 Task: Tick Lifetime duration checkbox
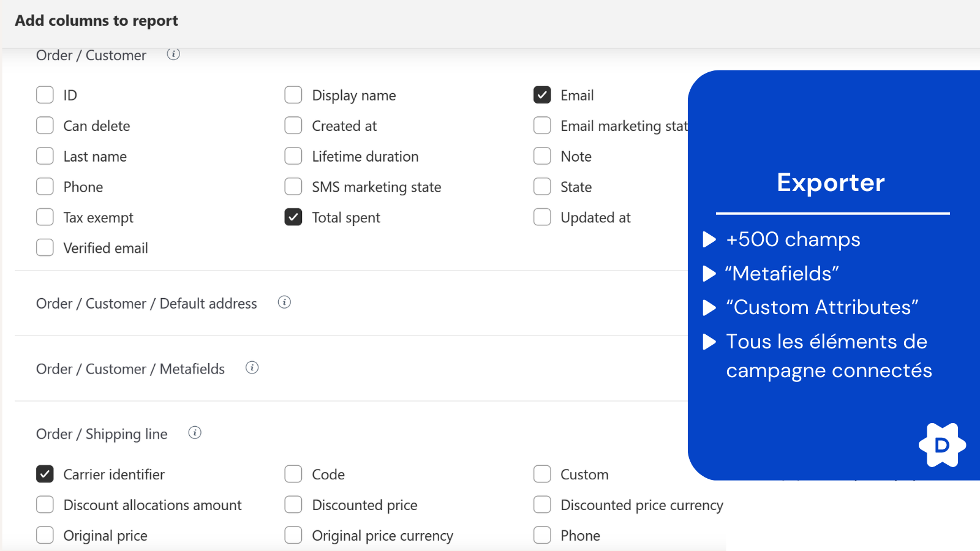coord(293,156)
